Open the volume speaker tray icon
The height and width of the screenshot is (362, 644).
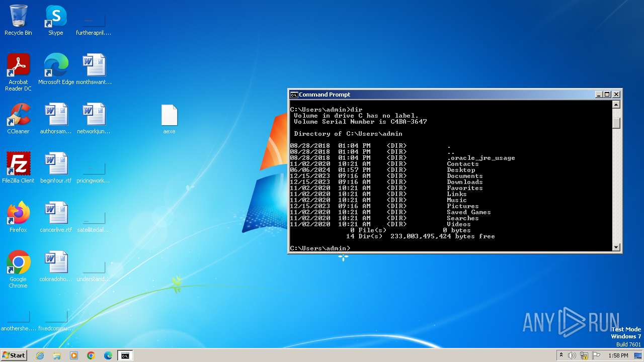(x=572, y=355)
